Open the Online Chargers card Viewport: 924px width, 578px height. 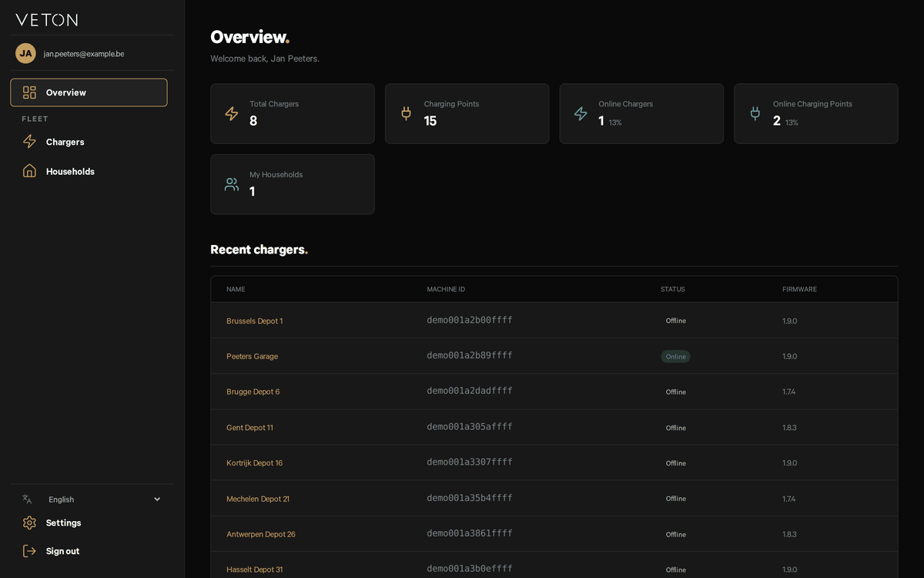(641, 114)
